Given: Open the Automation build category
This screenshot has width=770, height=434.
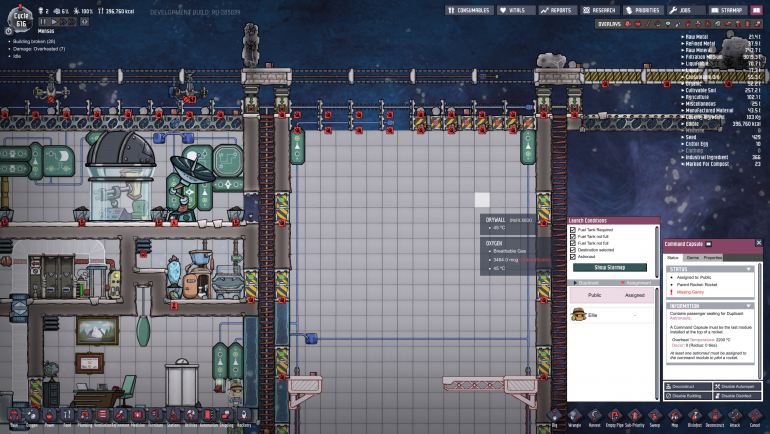Looking at the screenshot, I should [x=209, y=416].
